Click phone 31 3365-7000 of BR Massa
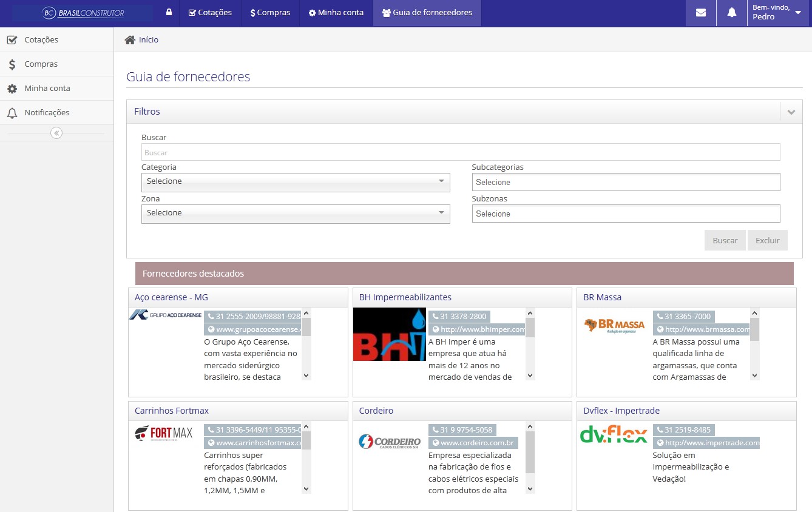Image resolution: width=812 pixels, height=512 pixels. point(683,317)
